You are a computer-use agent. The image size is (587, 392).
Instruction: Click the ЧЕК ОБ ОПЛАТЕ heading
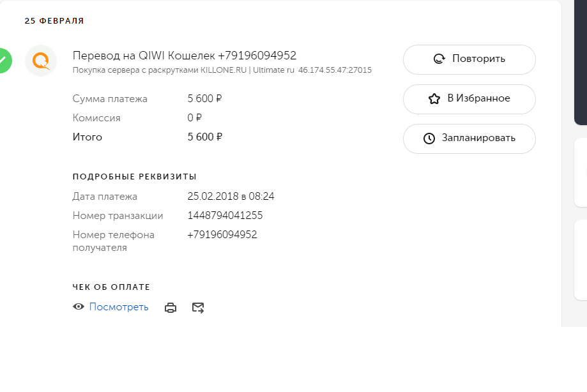(111, 287)
